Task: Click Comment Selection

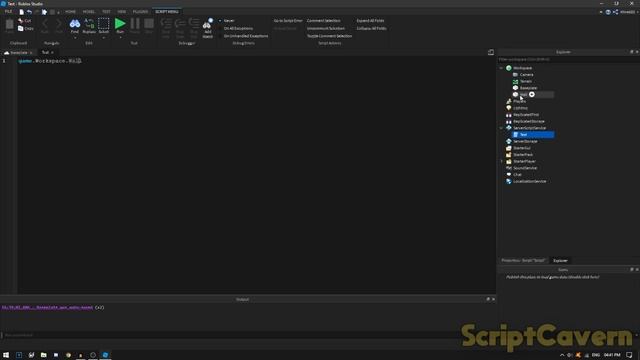Action: (x=324, y=20)
